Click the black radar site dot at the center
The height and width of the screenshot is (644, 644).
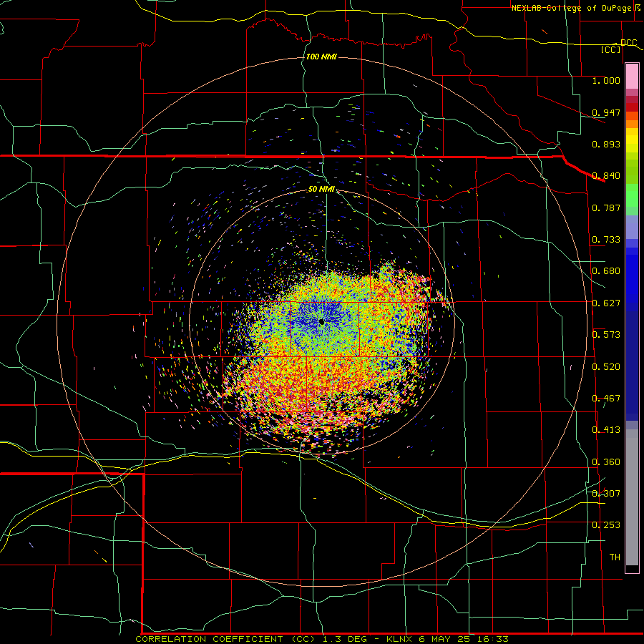321,322
